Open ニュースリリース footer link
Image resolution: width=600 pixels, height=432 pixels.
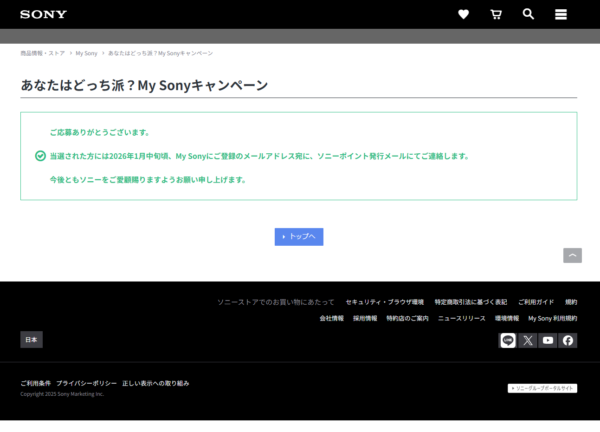click(461, 318)
